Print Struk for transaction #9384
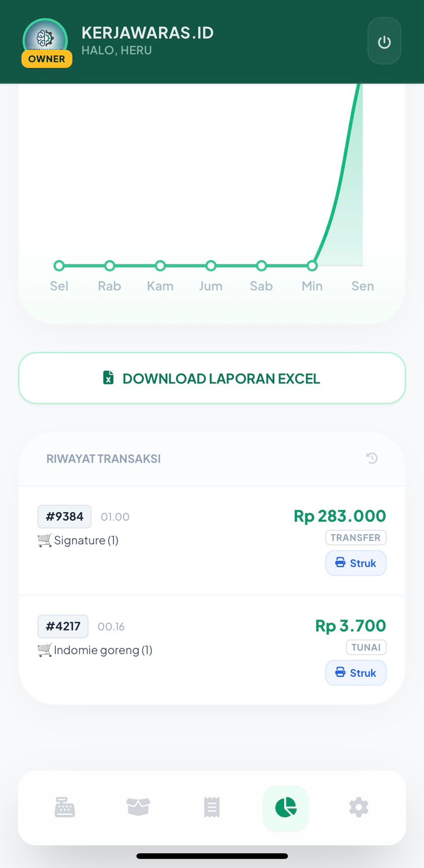The width and height of the screenshot is (424, 868). (356, 563)
